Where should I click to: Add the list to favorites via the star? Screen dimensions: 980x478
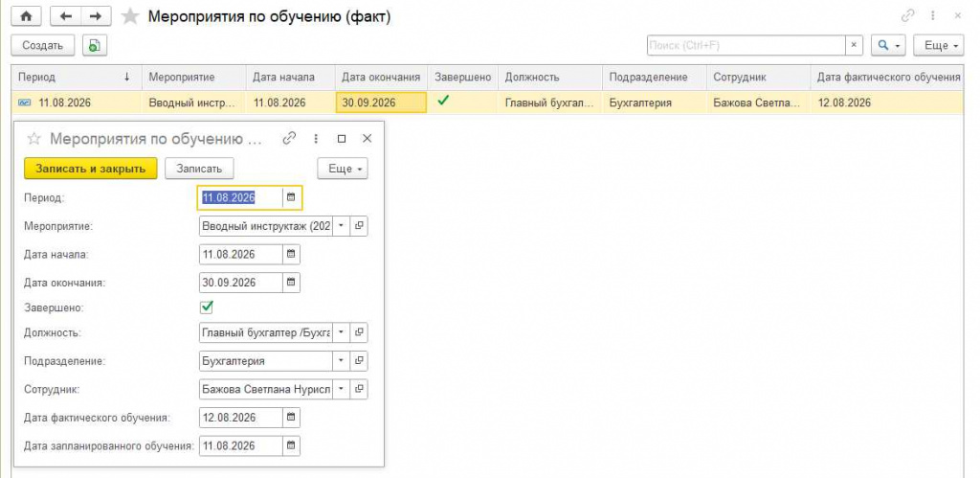130,17
